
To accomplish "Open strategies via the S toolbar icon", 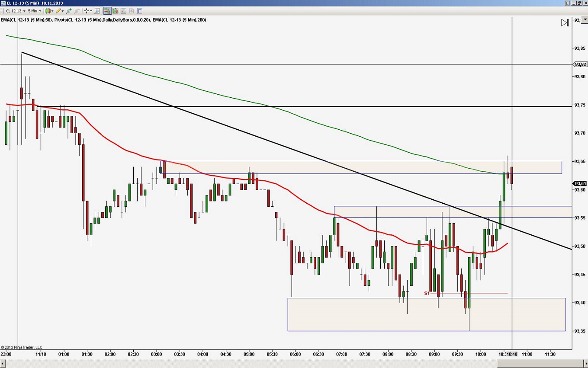I will (x=130, y=11).
